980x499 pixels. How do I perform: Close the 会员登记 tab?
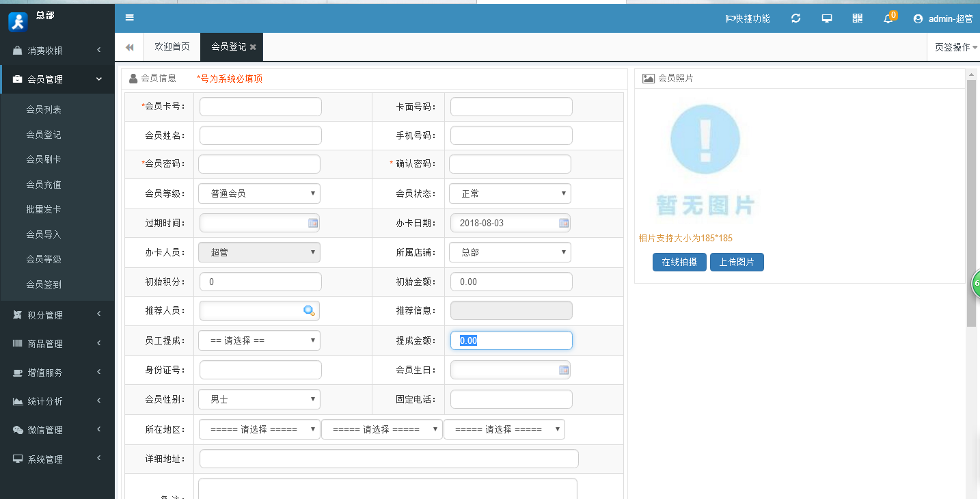point(253,47)
